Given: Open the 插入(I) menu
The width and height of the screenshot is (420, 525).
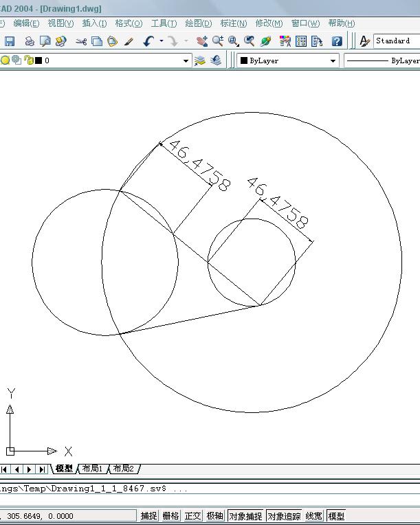Looking at the screenshot, I should 94,23.
